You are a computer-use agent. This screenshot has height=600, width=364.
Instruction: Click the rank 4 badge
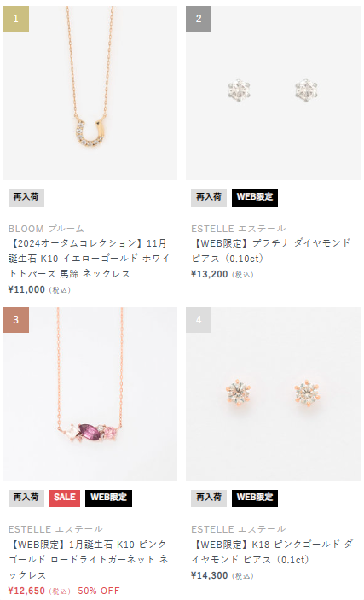[199, 320]
